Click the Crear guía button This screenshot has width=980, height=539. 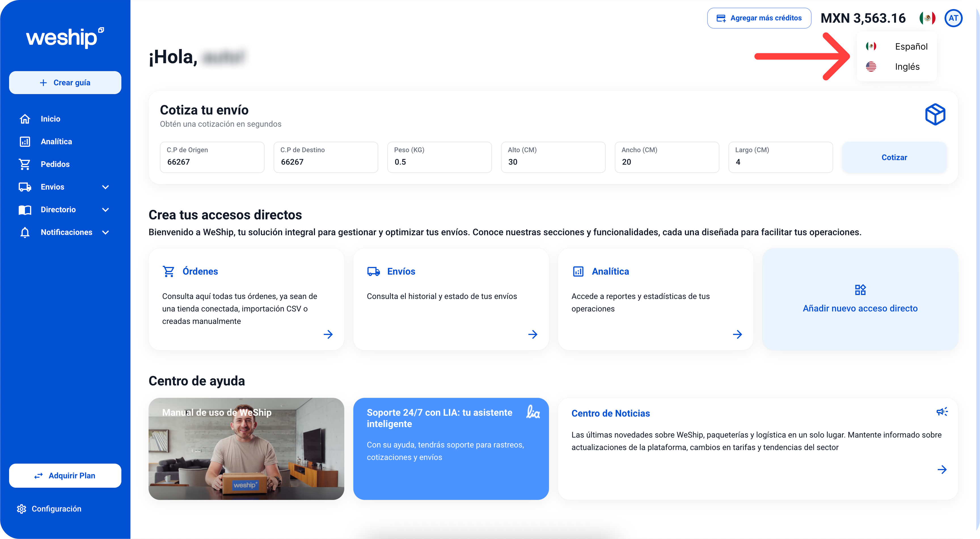[x=65, y=82]
